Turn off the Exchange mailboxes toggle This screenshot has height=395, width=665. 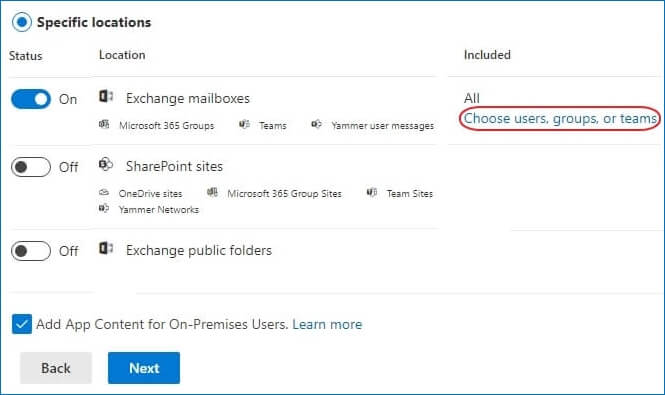click(31, 99)
